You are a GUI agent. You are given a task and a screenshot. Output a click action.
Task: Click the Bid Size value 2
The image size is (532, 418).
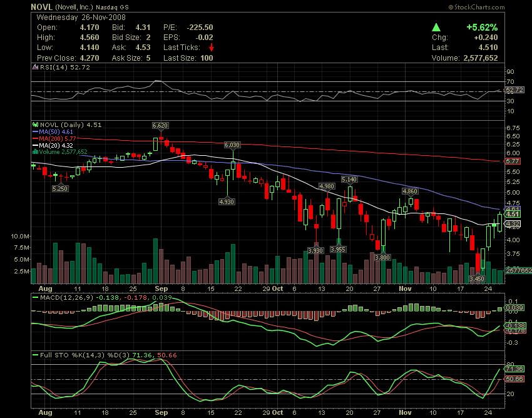[148, 38]
